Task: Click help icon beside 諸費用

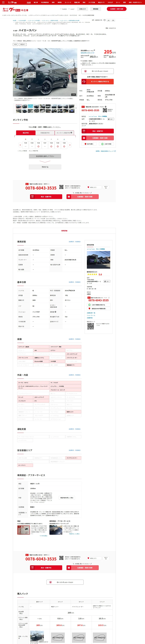Action: pos(108,55)
